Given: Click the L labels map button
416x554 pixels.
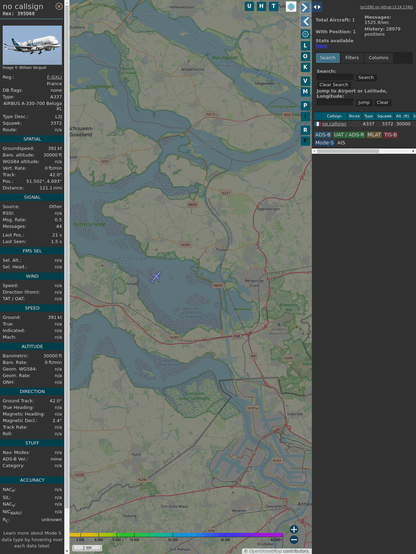Looking at the screenshot, I should (305, 46).
